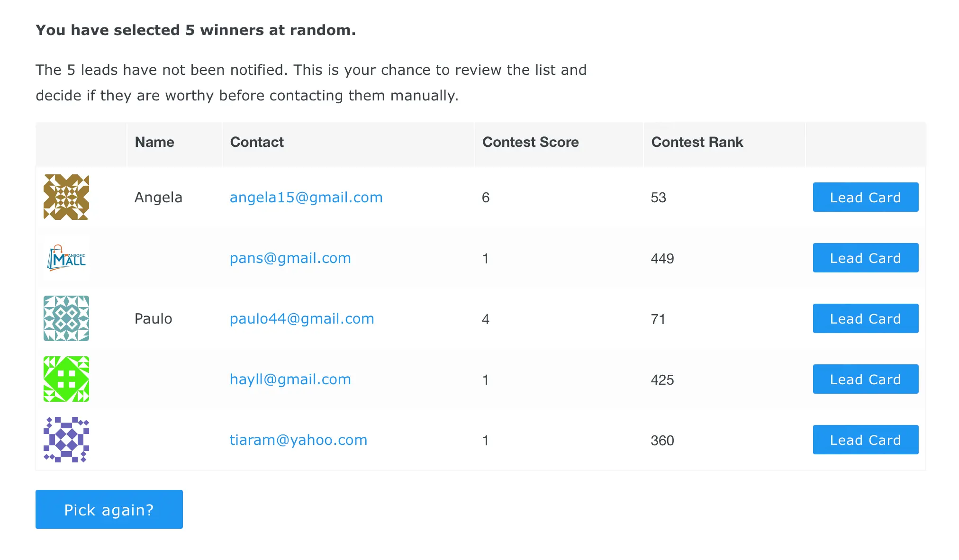Select the Contest Score column header
This screenshot has width=959, height=560.
(x=531, y=142)
